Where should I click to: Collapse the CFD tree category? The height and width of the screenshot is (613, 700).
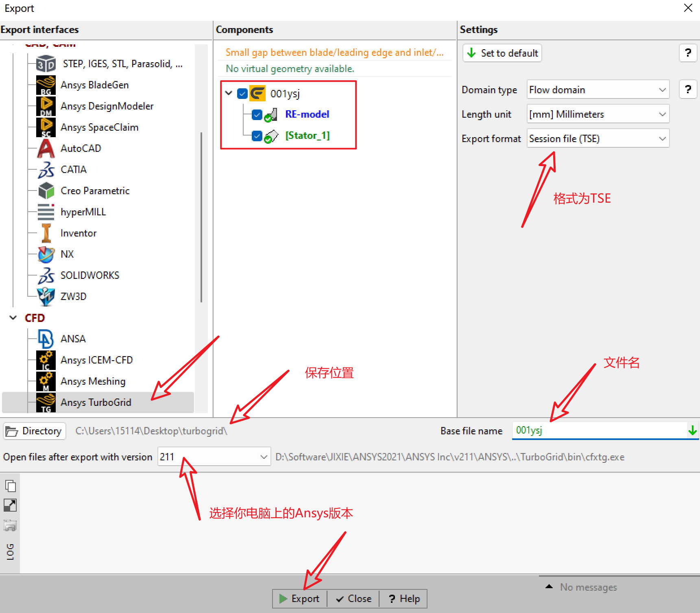[x=13, y=318]
